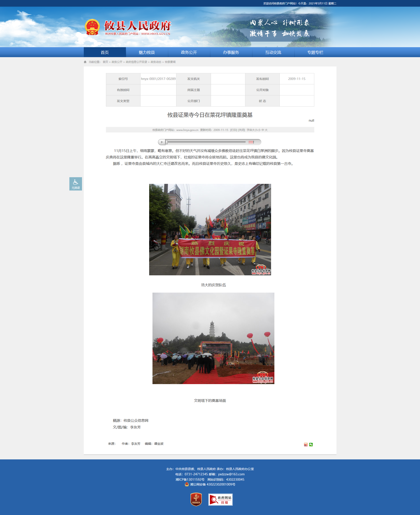This screenshot has height=515, width=420.
Task: Share article via Weibo icon
Action: [306, 444]
